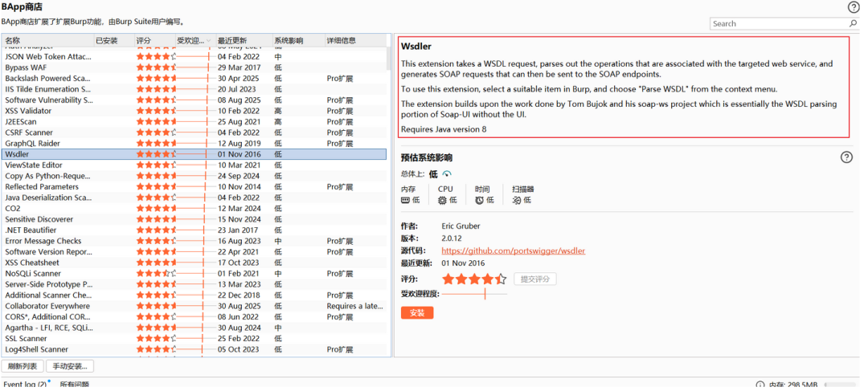Select the Collaborator Everywhere extension
868x391 pixels.
click(x=194, y=306)
